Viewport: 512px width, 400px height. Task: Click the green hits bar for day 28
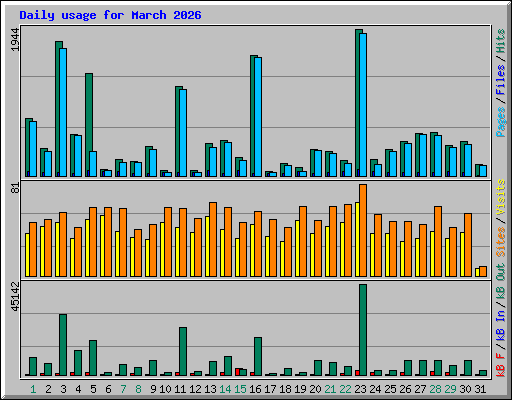[432, 154]
